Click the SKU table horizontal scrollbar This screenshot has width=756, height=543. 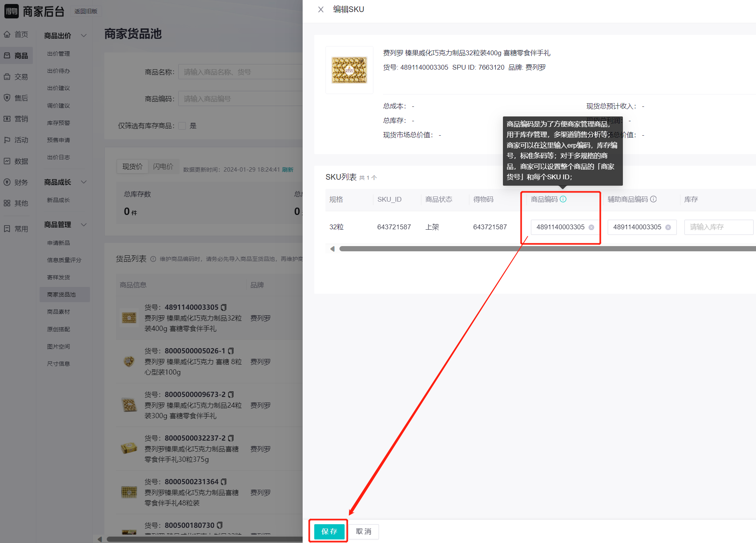tap(547, 249)
